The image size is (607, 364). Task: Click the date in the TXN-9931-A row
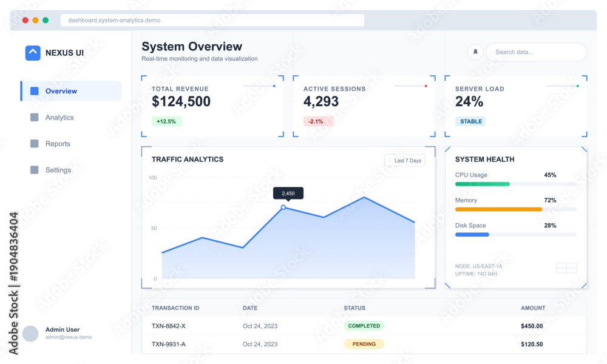[x=260, y=344]
